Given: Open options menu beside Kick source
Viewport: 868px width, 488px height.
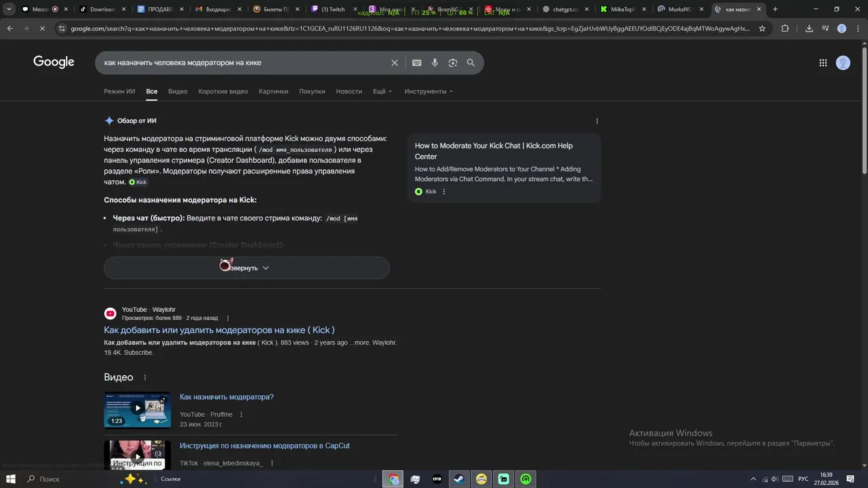Looking at the screenshot, I should [x=444, y=192].
